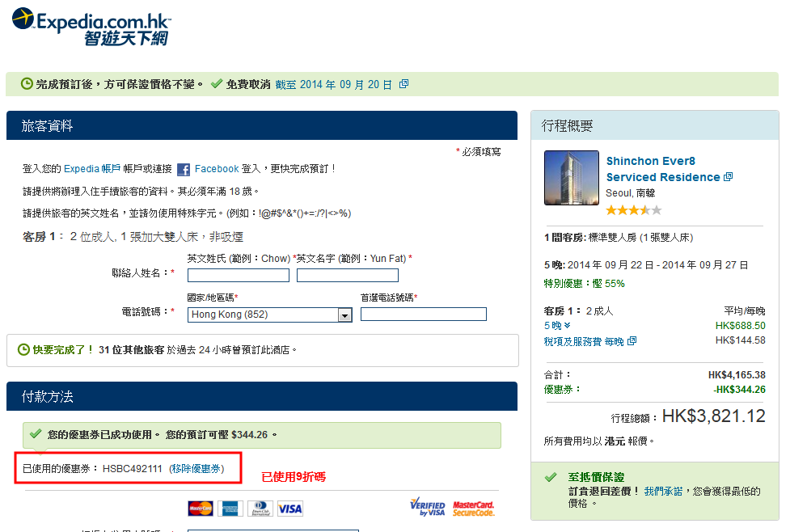Viewport: 790px width, 532px height.
Task: Open 稅項及服務費 每晚 details link
Action: tap(589, 341)
